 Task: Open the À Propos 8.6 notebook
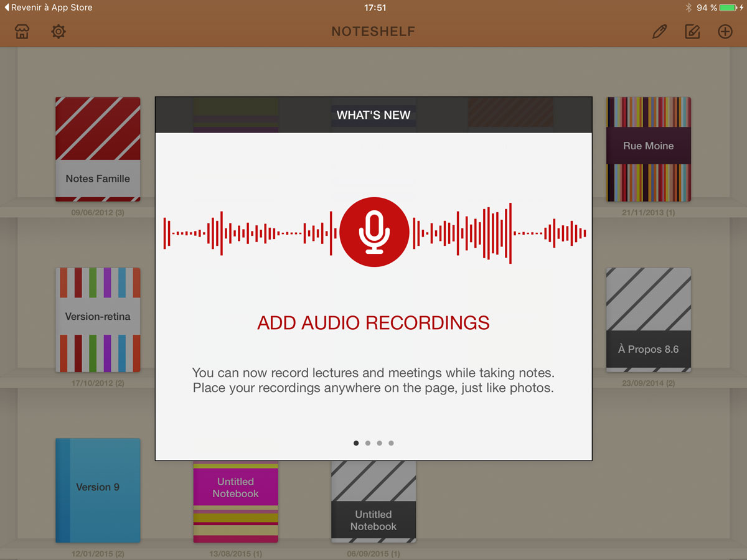(x=649, y=320)
